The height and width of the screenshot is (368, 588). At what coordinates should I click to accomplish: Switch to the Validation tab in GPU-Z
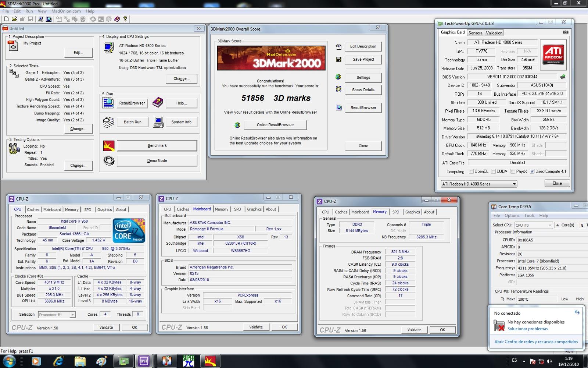click(x=494, y=33)
